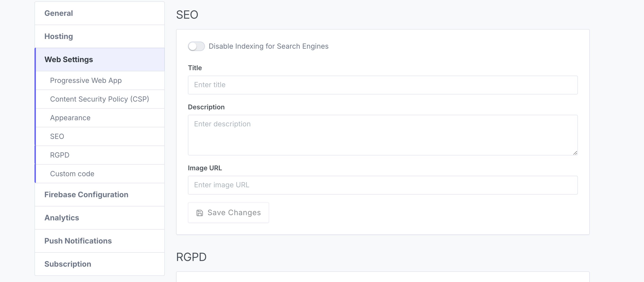This screenshot has width=644, height=282.
Task: Open the Analytics section
Action: pyautogui.click(x=62, y=218)
